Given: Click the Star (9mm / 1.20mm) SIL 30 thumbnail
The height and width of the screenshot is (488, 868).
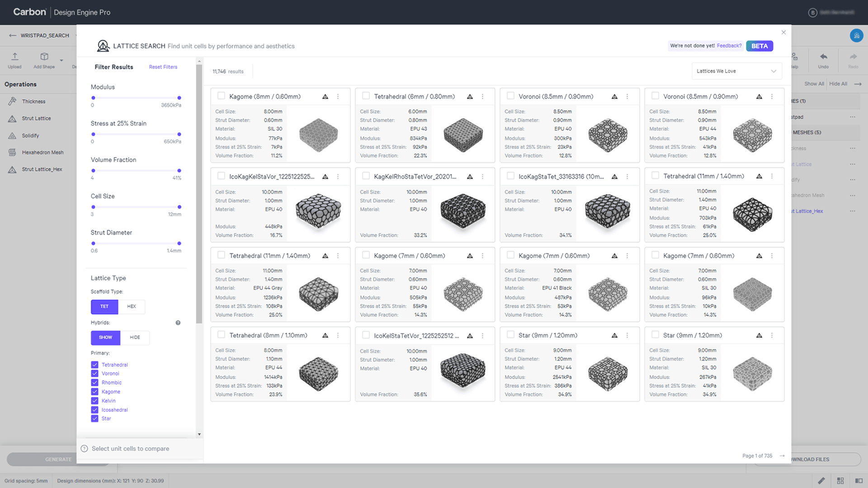Looking at the screenshot, I should point(752,374).
